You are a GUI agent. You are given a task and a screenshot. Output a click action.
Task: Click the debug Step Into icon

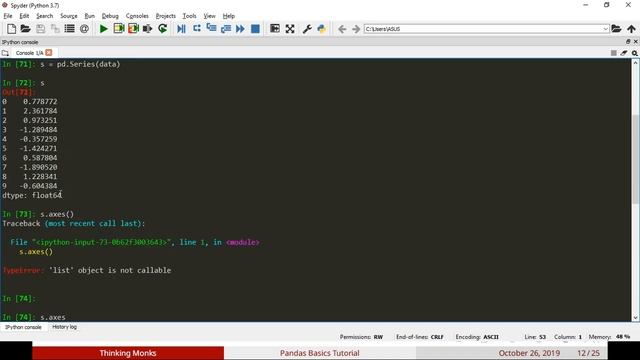pyautogui.click(x=211, y=29)
